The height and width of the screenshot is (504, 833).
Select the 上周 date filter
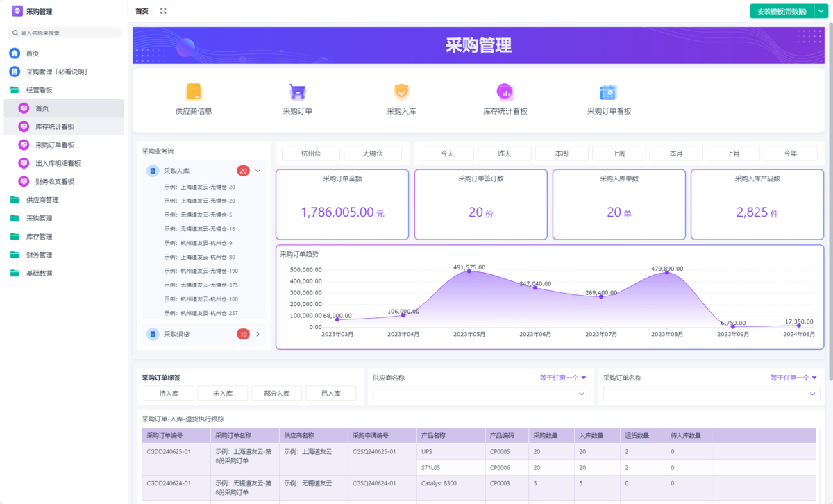point(619,153)
